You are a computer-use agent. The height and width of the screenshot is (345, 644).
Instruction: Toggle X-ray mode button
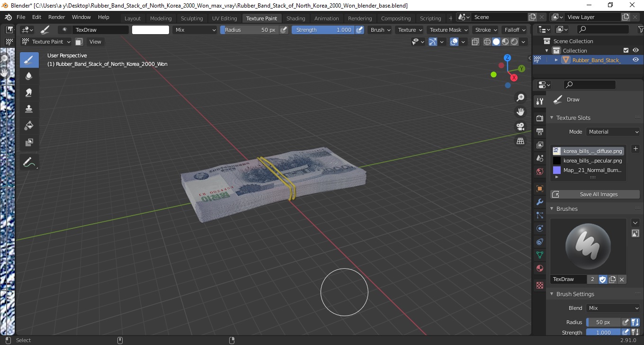[476, 42]
